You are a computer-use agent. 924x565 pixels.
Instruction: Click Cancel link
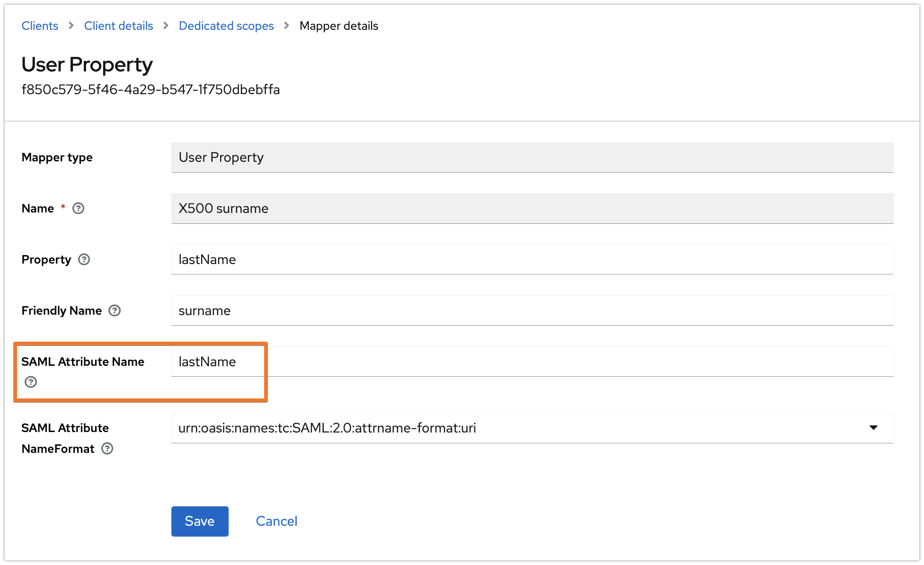tap(276, 521)
